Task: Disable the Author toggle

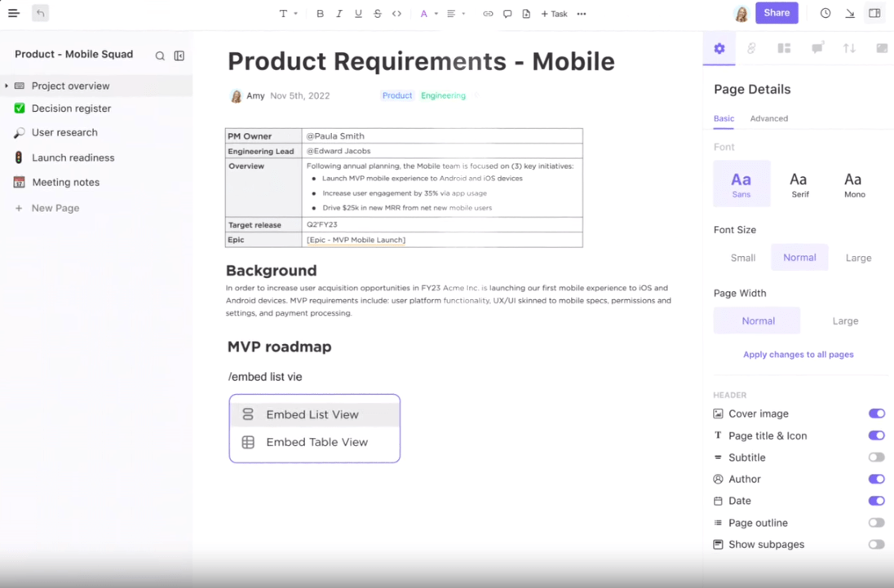Action: click(876, 480)
